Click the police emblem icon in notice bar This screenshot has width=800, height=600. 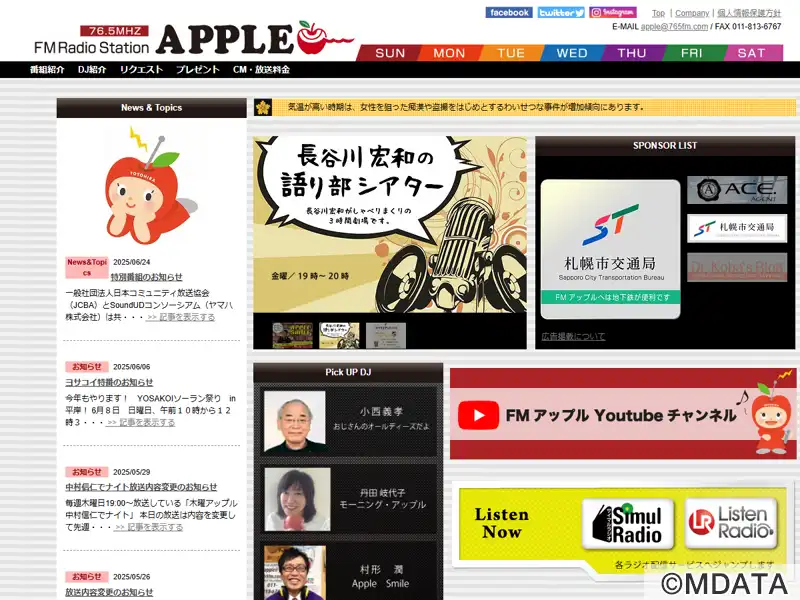(x=263, y=108)
